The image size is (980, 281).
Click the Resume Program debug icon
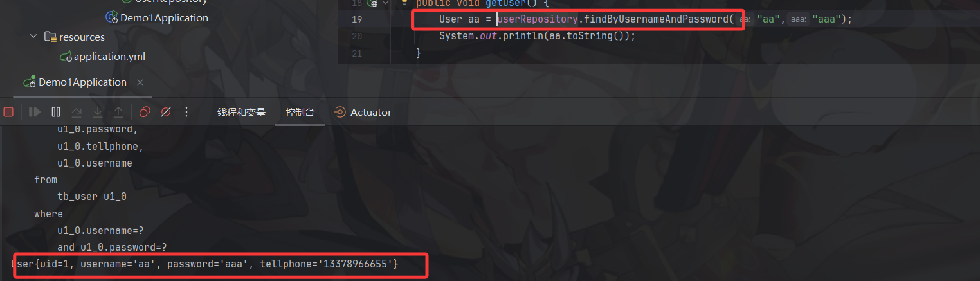coord(35,112)
